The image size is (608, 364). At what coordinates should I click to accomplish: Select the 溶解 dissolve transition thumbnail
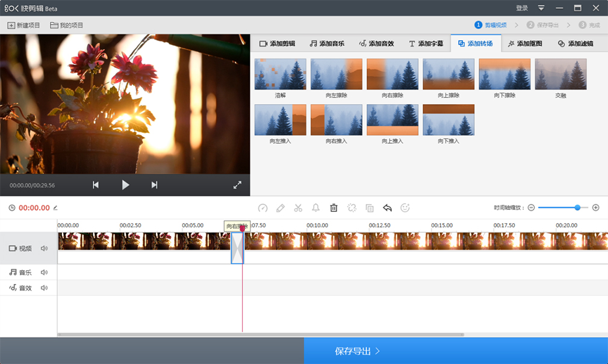pos(280,74)
